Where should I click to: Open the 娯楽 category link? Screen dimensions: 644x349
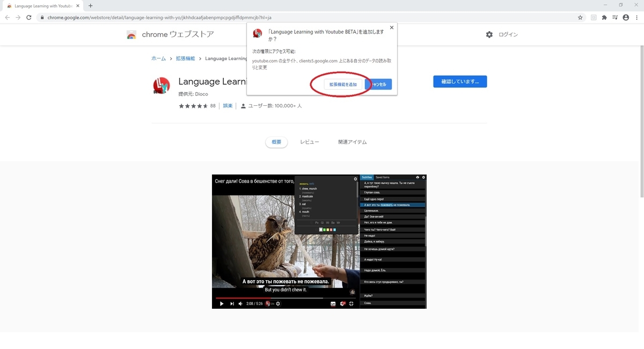(x=228, y=106)
